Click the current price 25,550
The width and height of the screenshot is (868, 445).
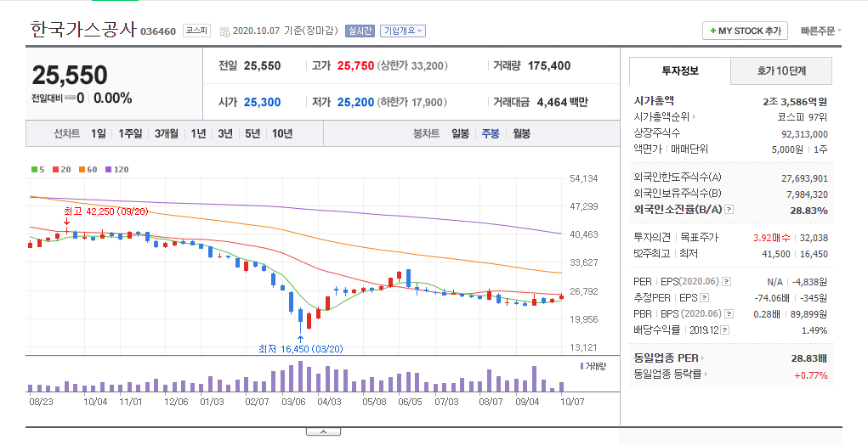70,76
